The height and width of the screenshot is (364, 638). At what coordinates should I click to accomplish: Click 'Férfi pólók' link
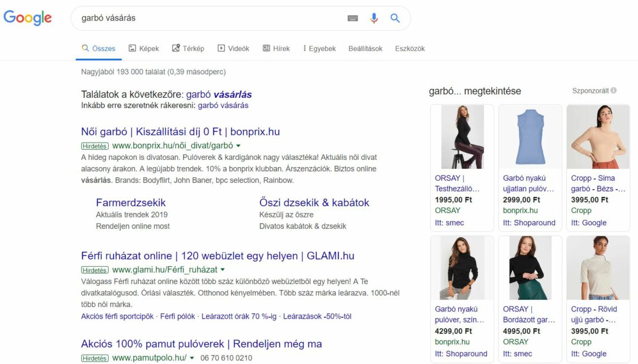(x=177, y=316)
